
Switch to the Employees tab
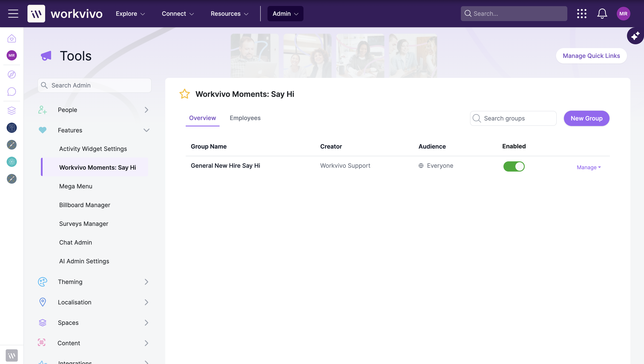[245, 118]
